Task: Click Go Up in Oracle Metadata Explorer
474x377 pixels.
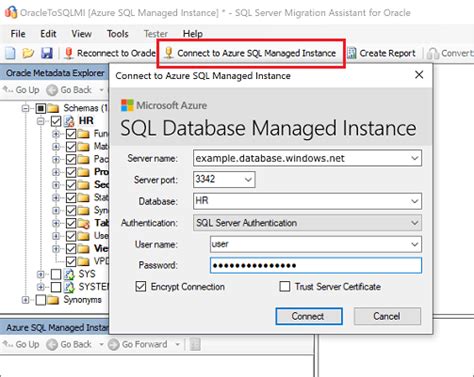Action: [x=21, y=90]
